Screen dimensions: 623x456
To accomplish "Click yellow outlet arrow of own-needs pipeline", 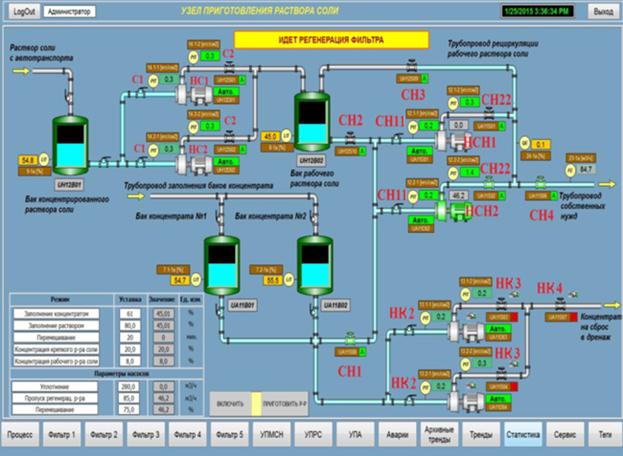I will pos(607,184).
